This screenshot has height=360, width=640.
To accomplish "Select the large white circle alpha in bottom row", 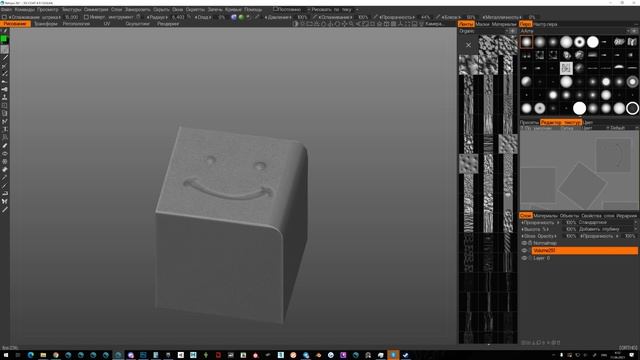I will point(579,108).
